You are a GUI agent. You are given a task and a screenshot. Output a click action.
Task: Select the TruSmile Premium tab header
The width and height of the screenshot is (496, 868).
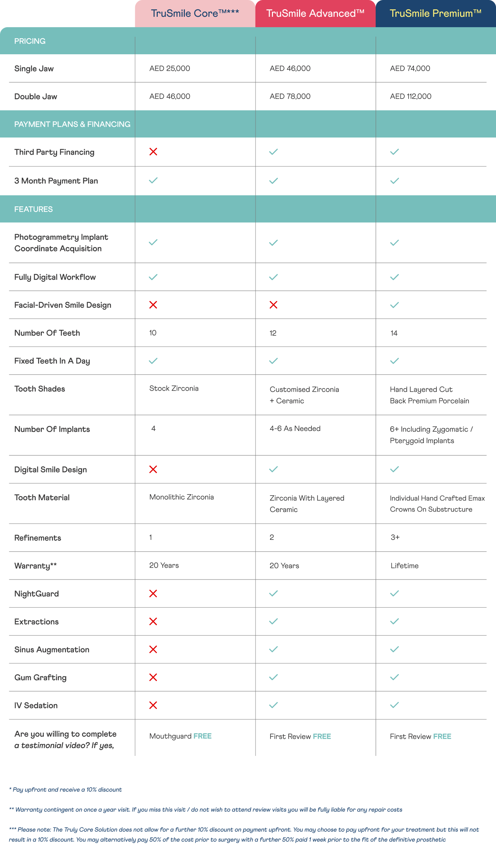[x=436, y=14]
